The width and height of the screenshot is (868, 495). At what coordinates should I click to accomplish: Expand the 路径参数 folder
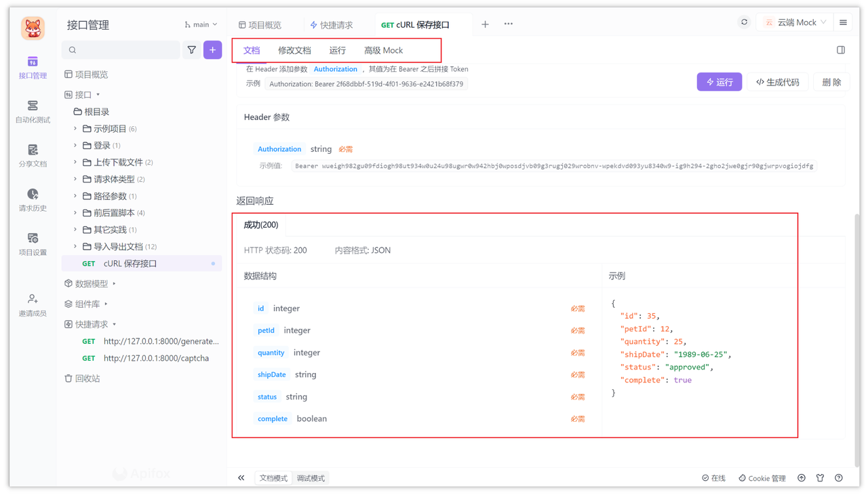(75, 196)
